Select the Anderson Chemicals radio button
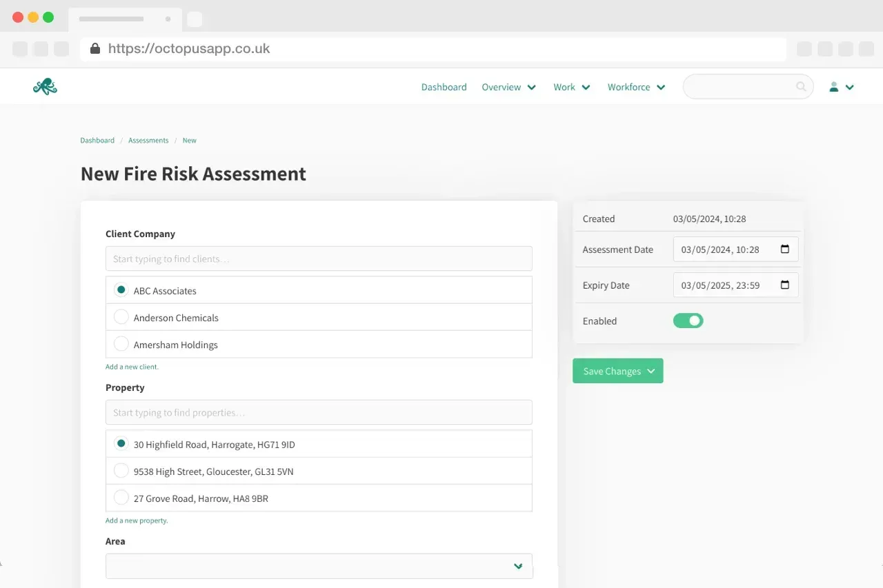883x588 pixels. pos(121,316)
